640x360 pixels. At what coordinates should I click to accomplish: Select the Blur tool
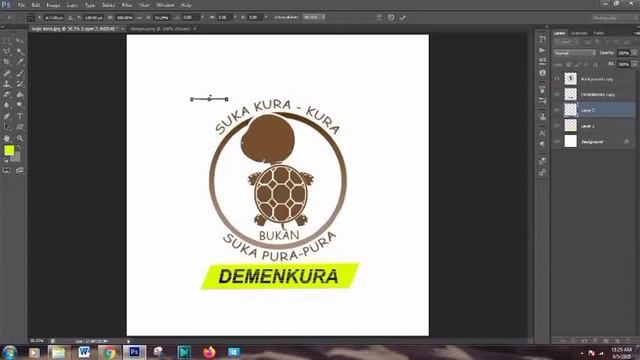coord(7,105)
